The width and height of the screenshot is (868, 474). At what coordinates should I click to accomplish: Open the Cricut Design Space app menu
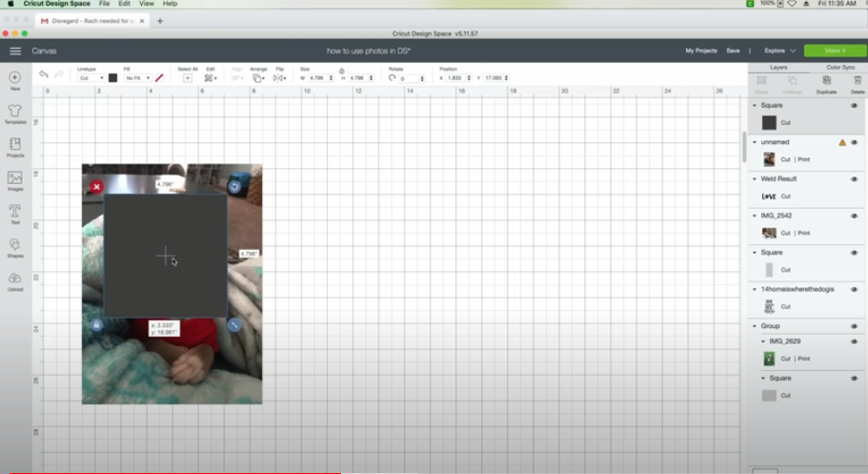(x=56, y=3)
